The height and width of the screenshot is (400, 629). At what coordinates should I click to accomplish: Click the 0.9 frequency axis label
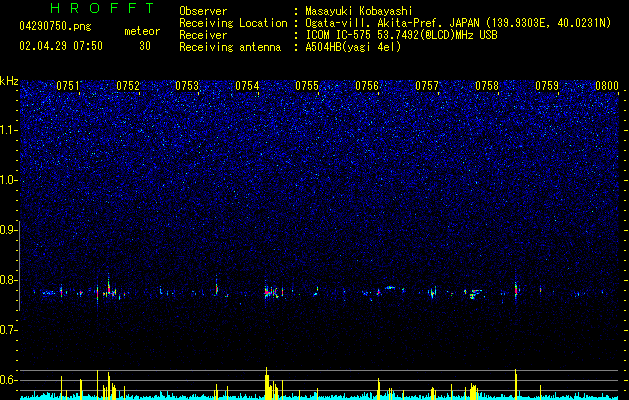(9, 230)
